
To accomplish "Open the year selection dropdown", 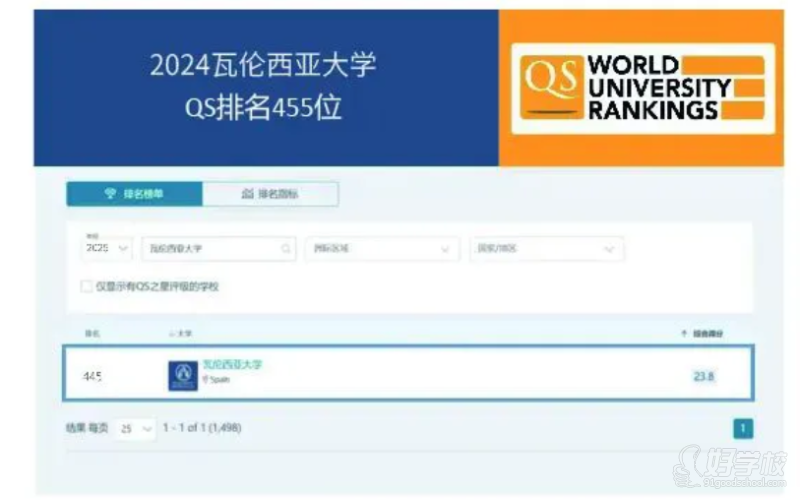I will (x=107, y=248).
